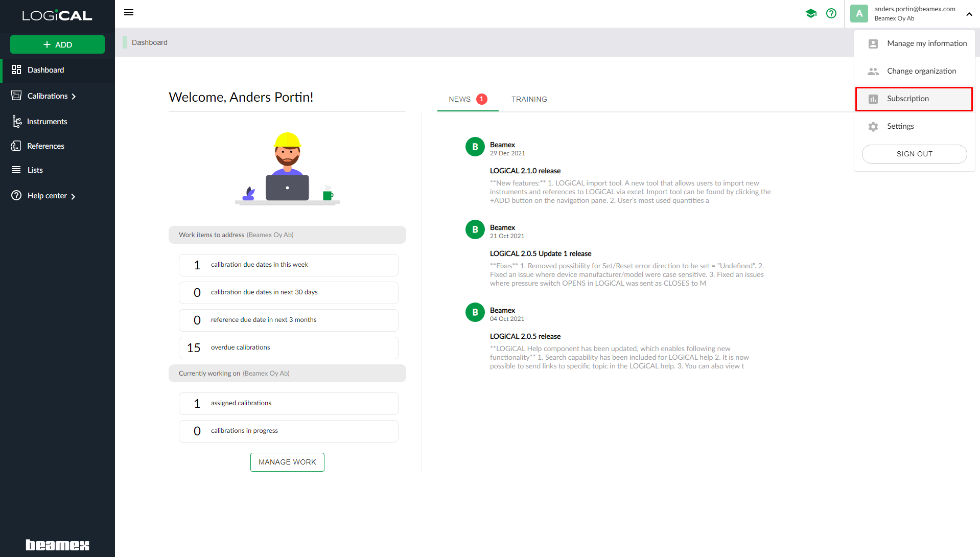Select Change organization
Image resolution: width=980 pixels, height=557 pixels.
914,72
